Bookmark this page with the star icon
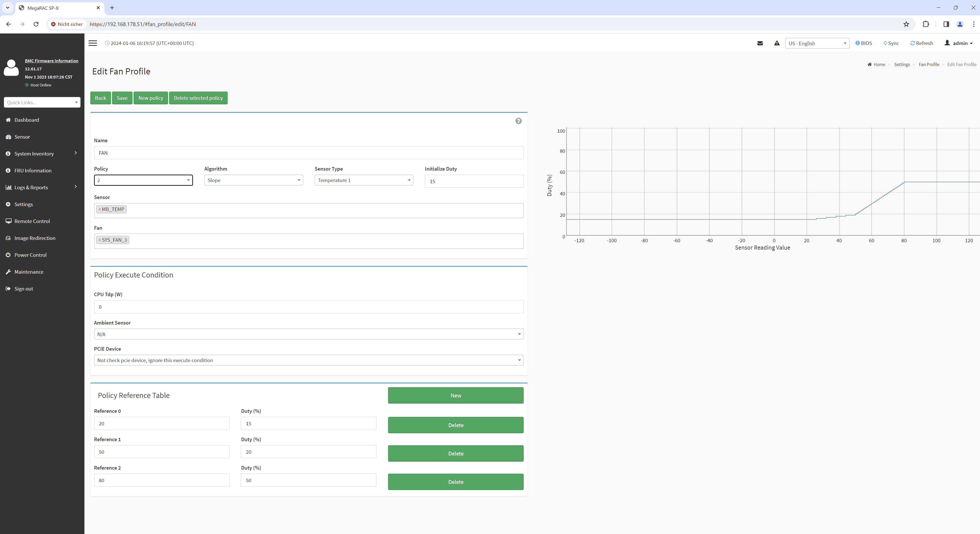 tap(906, 24)
